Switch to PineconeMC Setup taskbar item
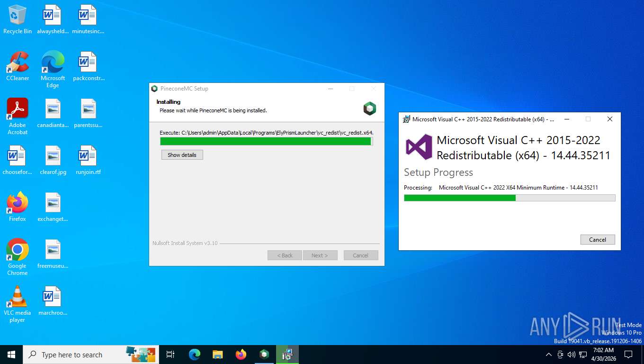The width and height of the screenshot is (644, 364). 264,355
